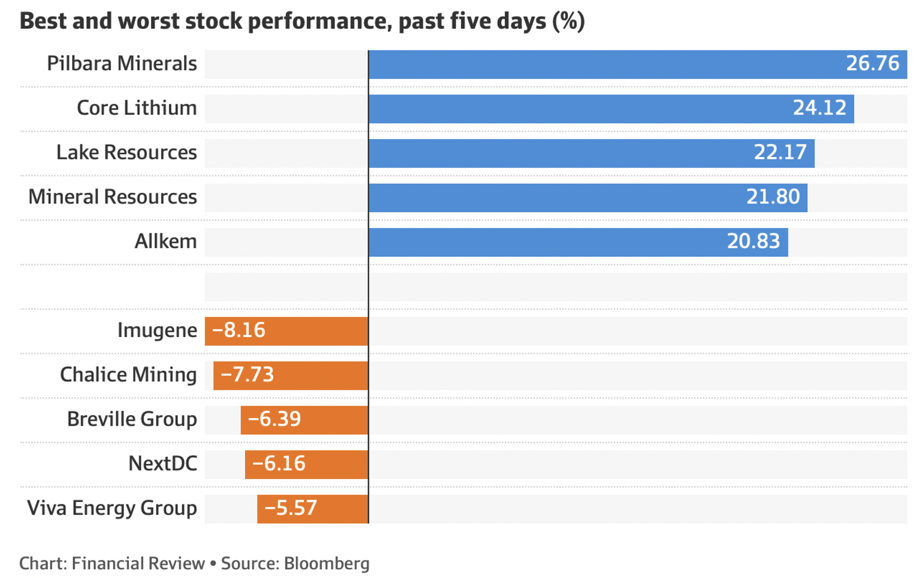Click the Source: Bloomberg credit text
Image resolution: width=924 pixels, height=577 pixels.
point(295,564)
